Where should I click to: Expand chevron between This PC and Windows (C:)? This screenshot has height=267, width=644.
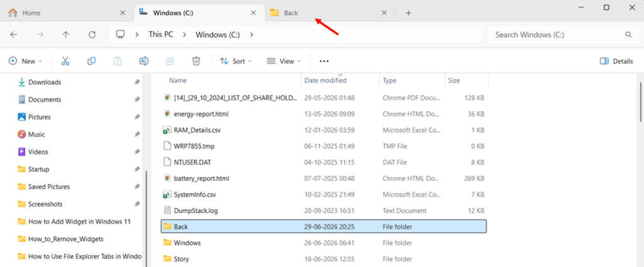click(x=185, y=35)
